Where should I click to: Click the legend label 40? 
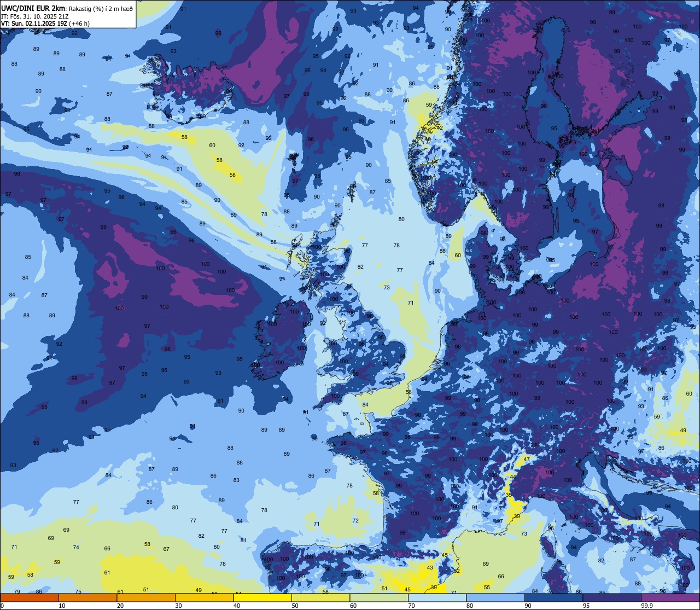coord(237,606)
